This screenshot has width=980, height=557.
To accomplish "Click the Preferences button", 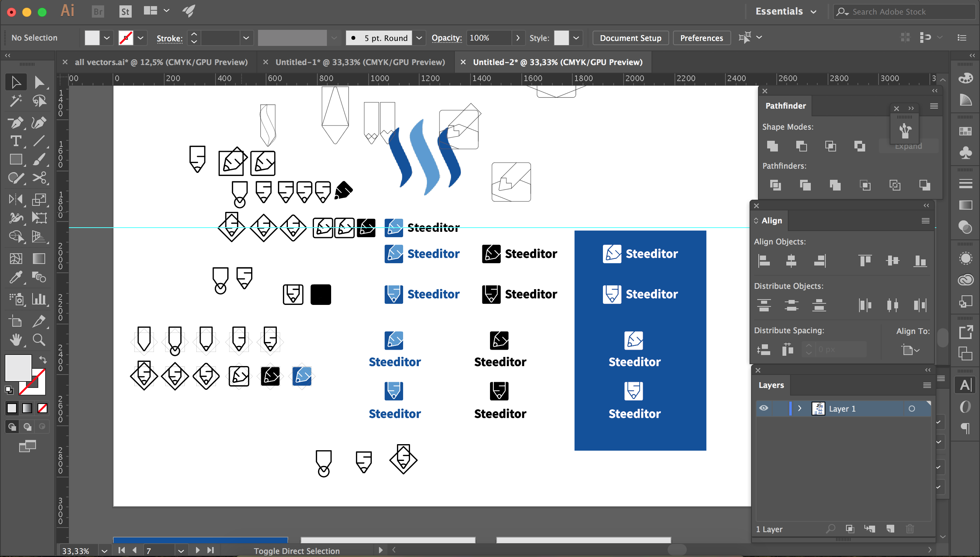I will coord(701,38).
